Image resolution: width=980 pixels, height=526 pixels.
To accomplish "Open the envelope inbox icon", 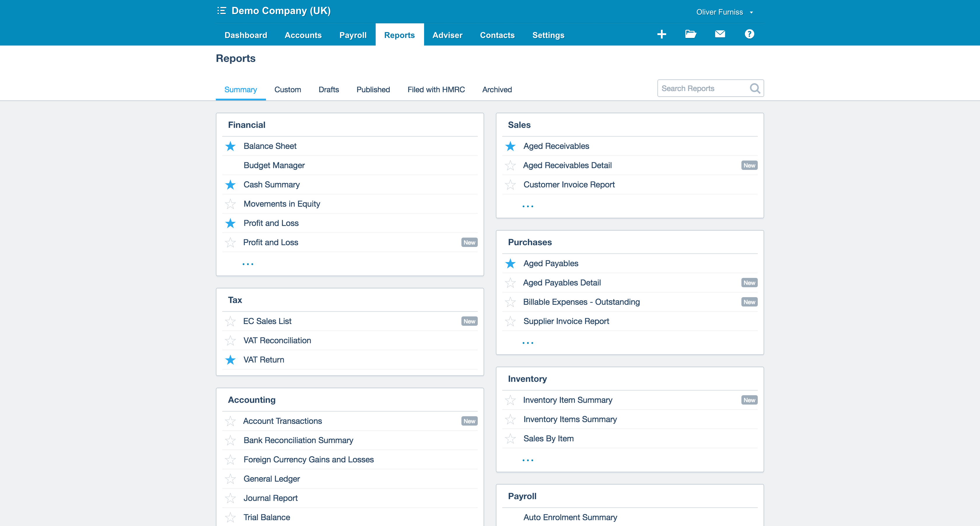I will point(720,34).
